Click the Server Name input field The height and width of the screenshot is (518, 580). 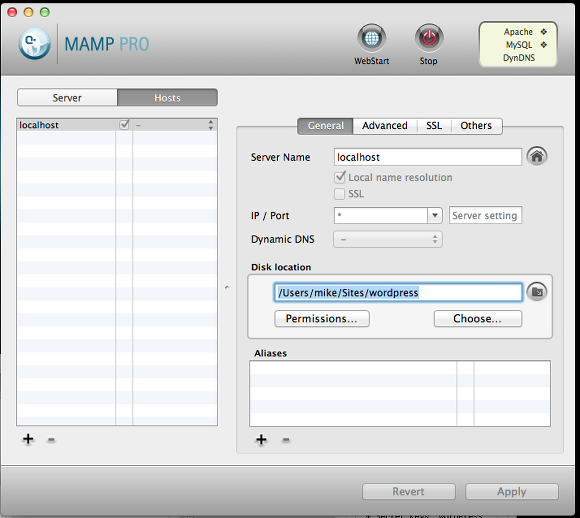point(428,157)
